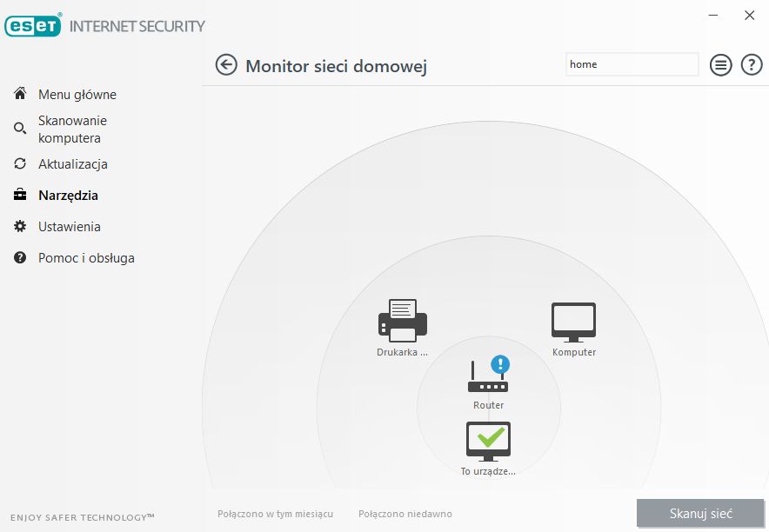
Task: Click the 'Połączono w tym miesiącu' legend label
Action: click(275, 514)
